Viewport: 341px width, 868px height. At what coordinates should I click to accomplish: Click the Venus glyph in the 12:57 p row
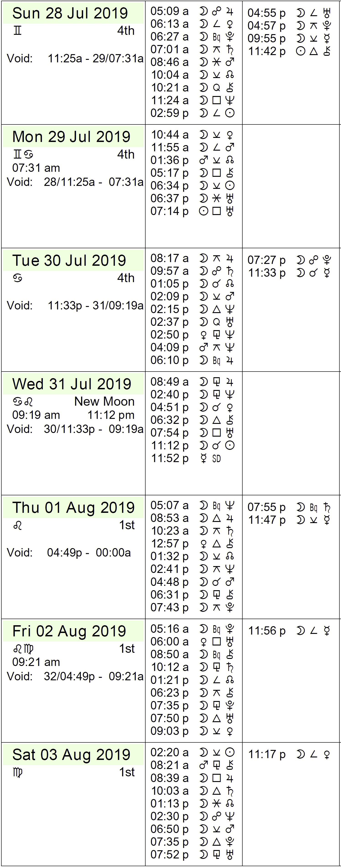(x=203, y=544)
